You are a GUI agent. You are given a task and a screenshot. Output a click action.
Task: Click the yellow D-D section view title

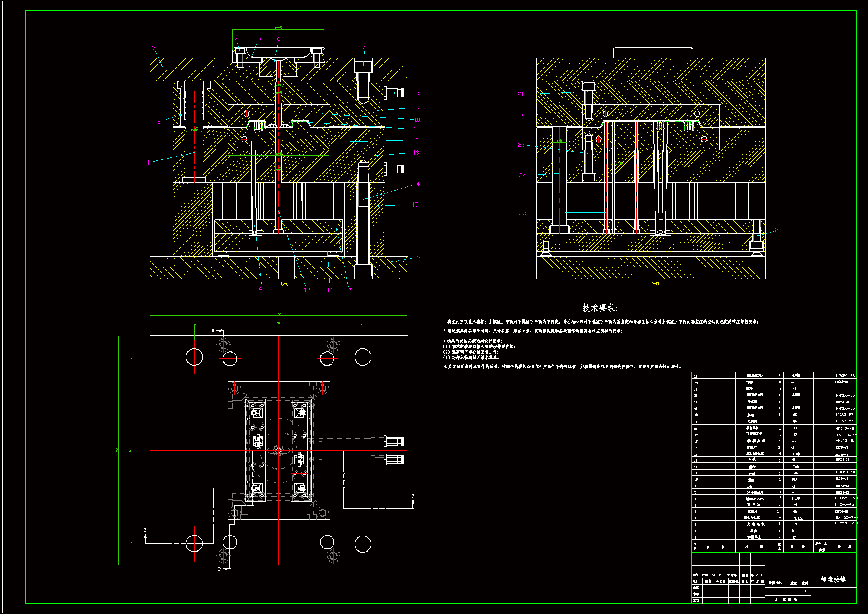pos(655,283)
